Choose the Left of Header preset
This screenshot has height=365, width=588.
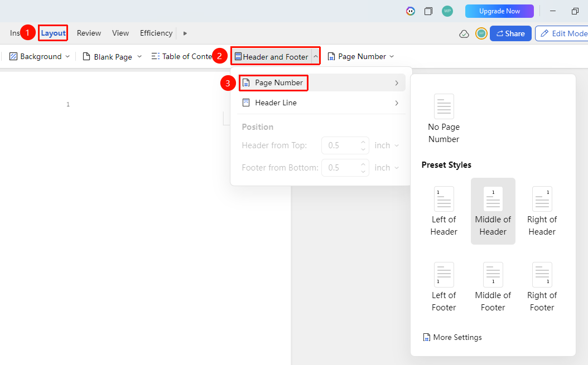444,211
